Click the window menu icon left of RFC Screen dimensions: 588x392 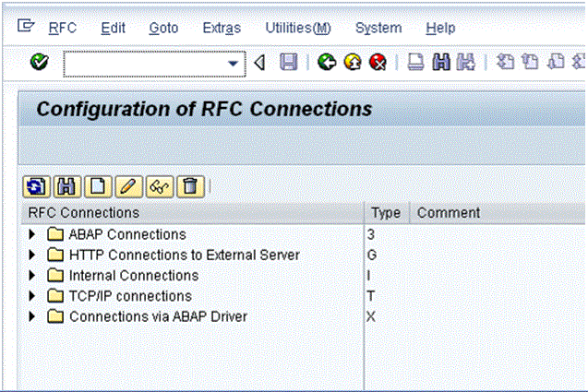click(26, 26)
